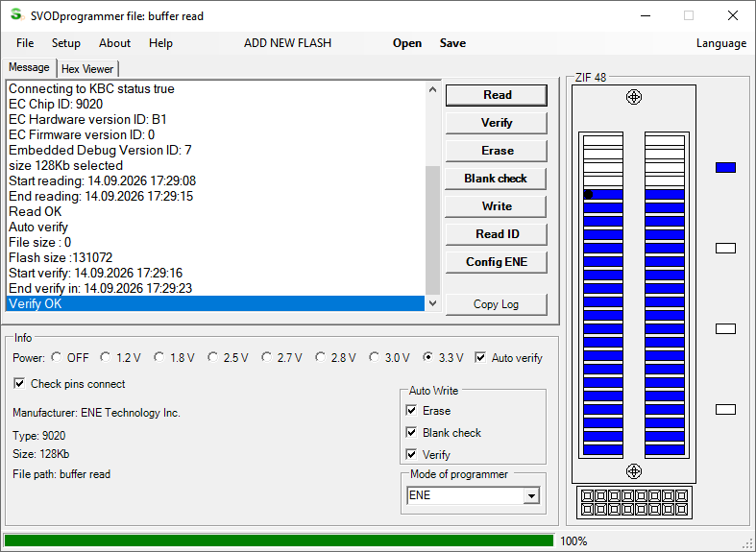Uncheck Erase in Auto Write group
Viewport: 756px width, 552px height.
[x=411, y=410]
